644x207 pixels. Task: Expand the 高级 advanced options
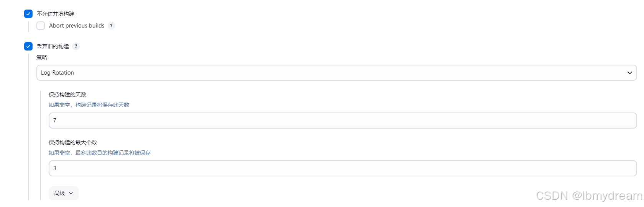tap(64, 193)
